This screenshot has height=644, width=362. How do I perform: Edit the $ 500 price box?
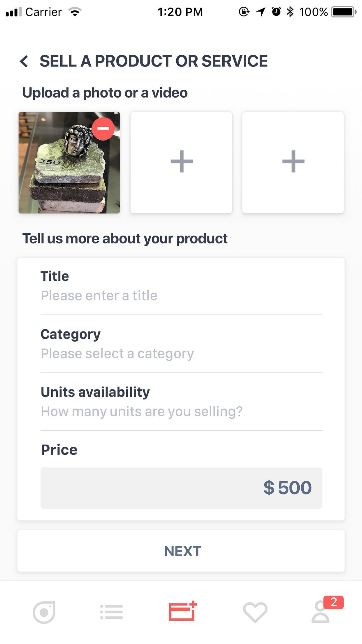click(181, 488)
